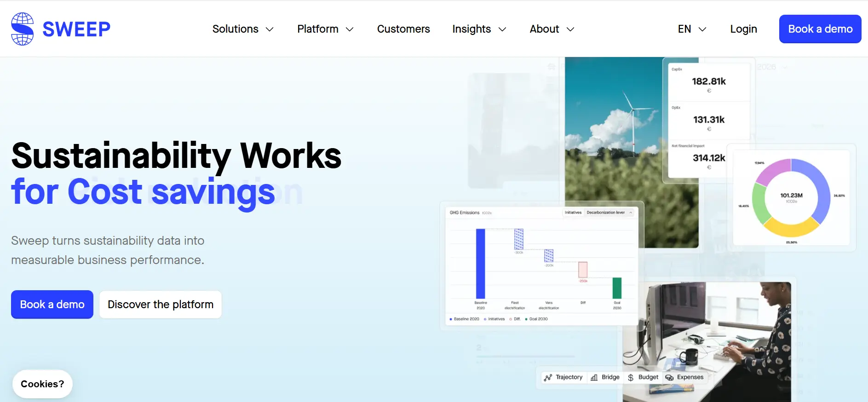Click the Sweep turns sustainability data paragraph

point(108,250)
